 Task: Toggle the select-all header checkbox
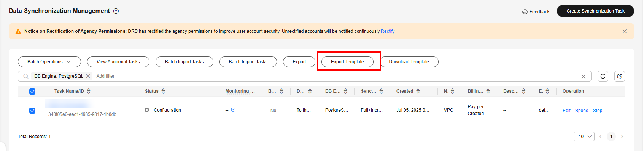[32, 92]
